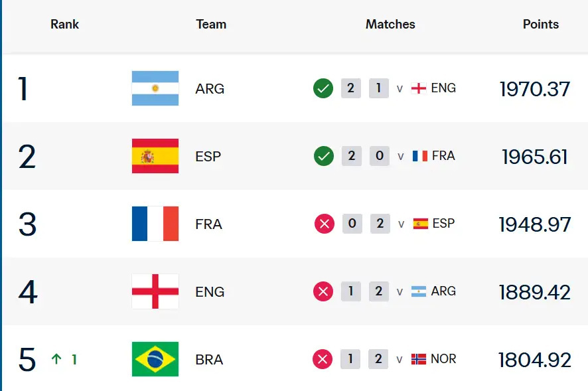Viewport: 588px width, 391px height.
Task: Open the ARG team name link
Action: [210, 89]
